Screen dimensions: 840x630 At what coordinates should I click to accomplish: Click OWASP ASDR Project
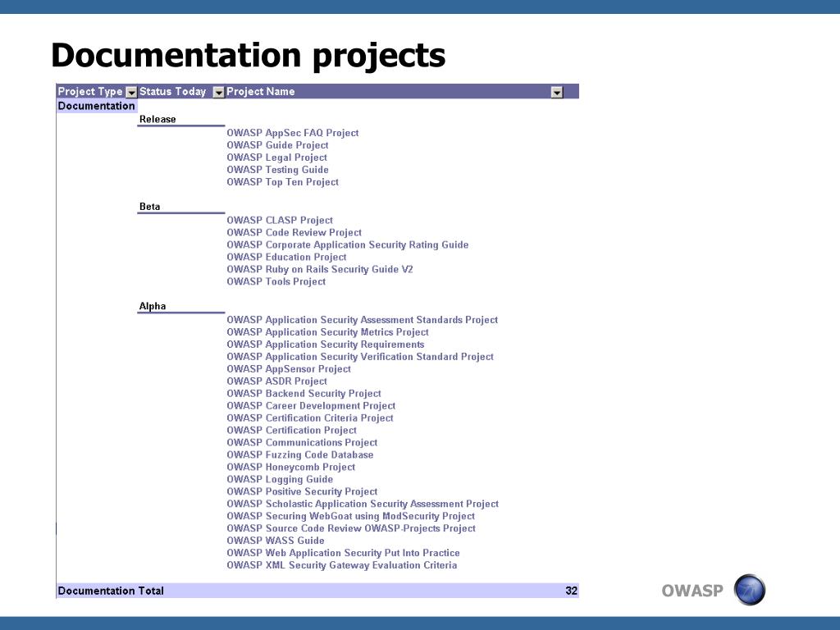coord(277,381)
